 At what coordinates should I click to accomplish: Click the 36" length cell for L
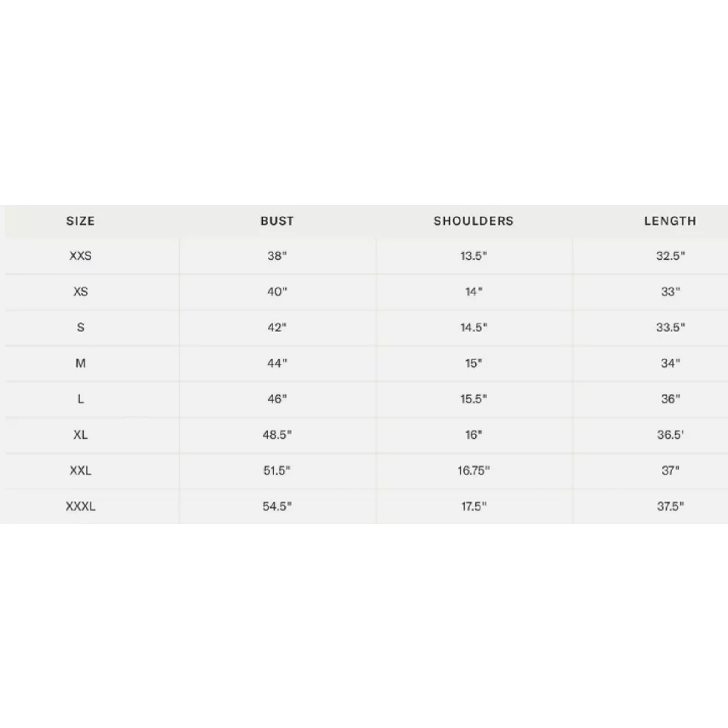[670, 399]
